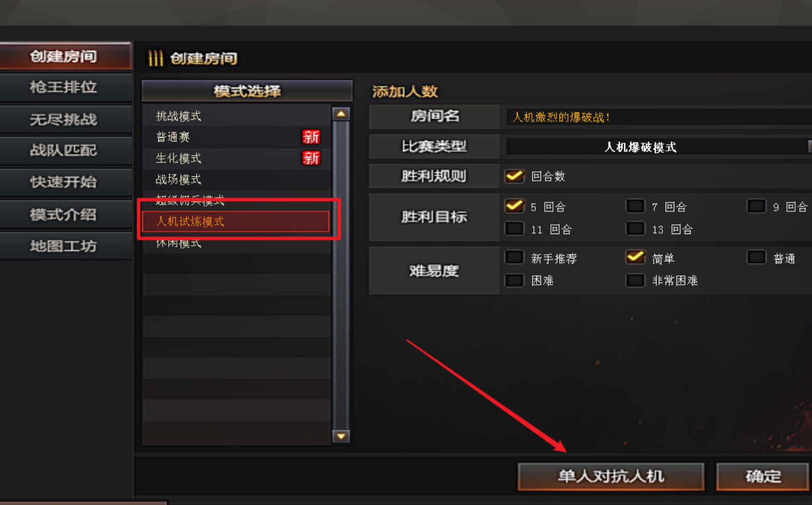Click the mode list scrollbar track
The image size is (812, 505).
(341, 275)
